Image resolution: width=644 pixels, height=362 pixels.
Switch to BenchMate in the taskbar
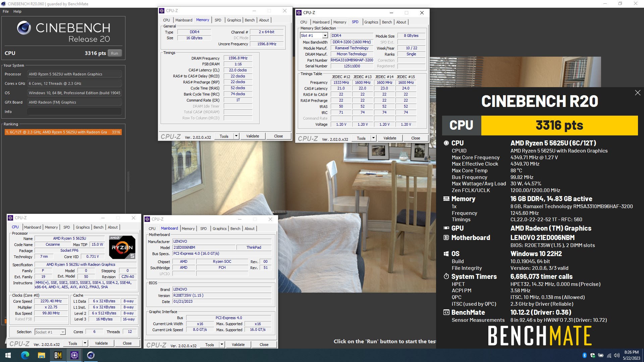click(x=58, y=355)
